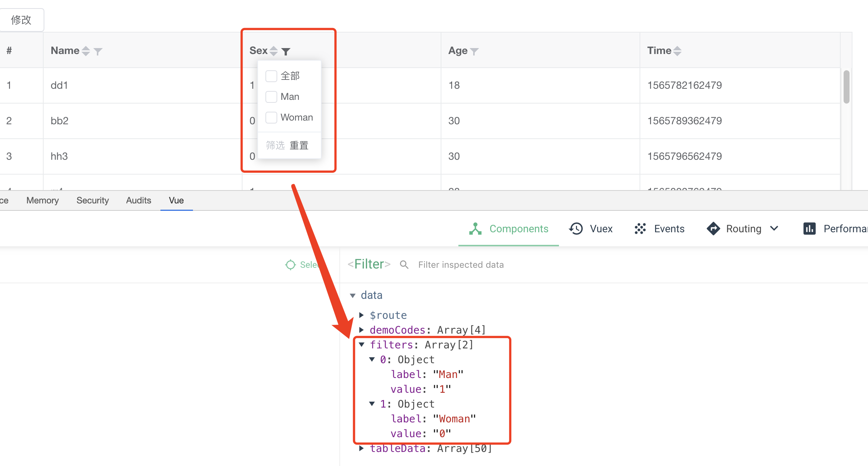Expand the tableData array
868x466 pixels.
pos(361,448)
